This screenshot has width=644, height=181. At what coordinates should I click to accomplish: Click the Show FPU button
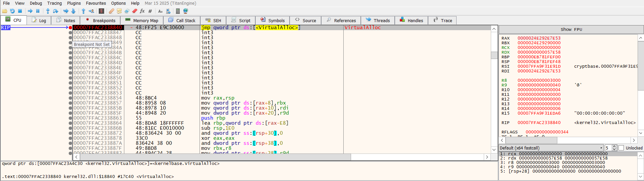tap(571, 29)
